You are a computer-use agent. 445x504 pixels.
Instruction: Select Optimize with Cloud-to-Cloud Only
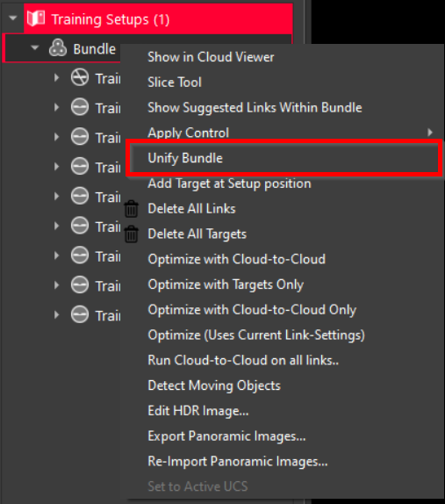tap(252, 310)
